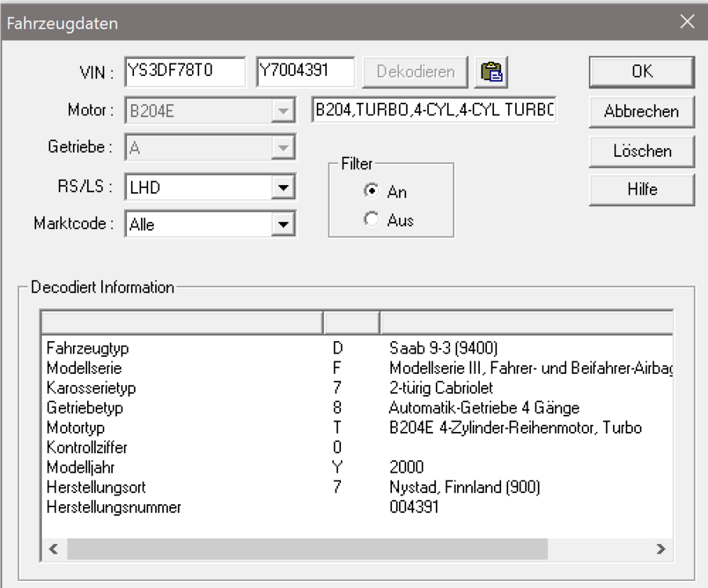This screenshot has height=588, width=708.
Task: Click the code letter D for Fahrzeugtyp
Action: (338, 348)
